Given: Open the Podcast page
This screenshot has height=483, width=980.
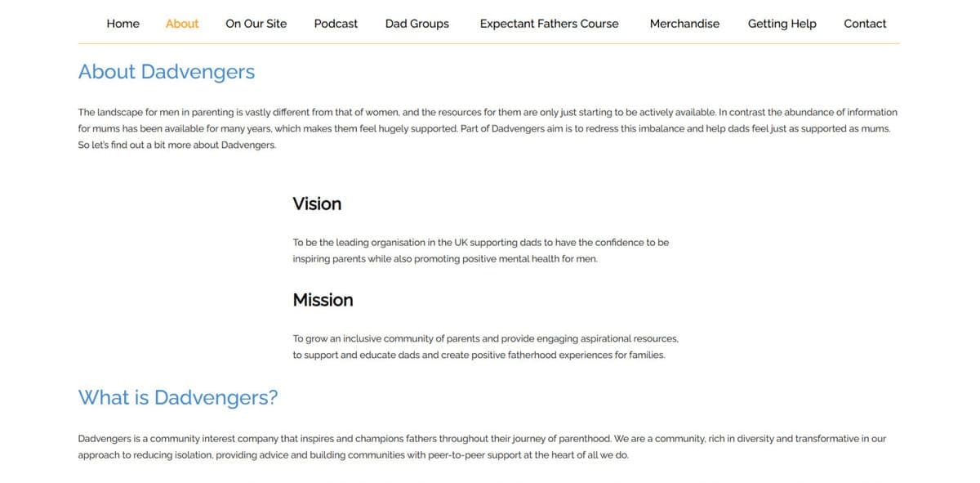Looking at the screenshot, I should [x=336, y=24].
